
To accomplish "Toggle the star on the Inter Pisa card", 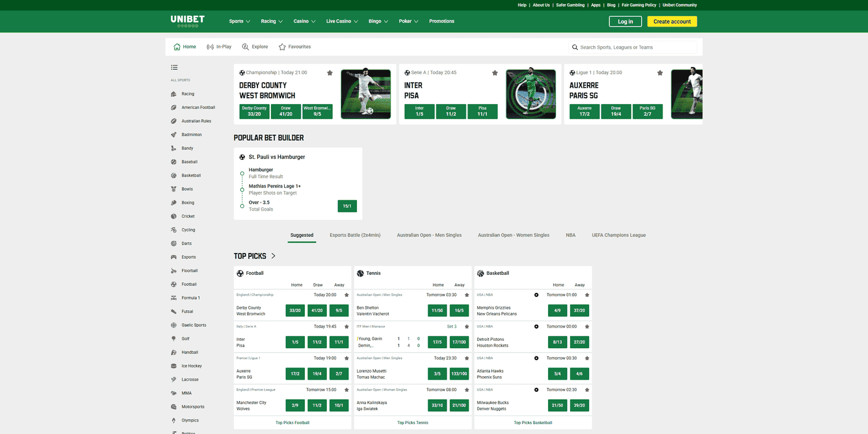I will click(495, 73).
